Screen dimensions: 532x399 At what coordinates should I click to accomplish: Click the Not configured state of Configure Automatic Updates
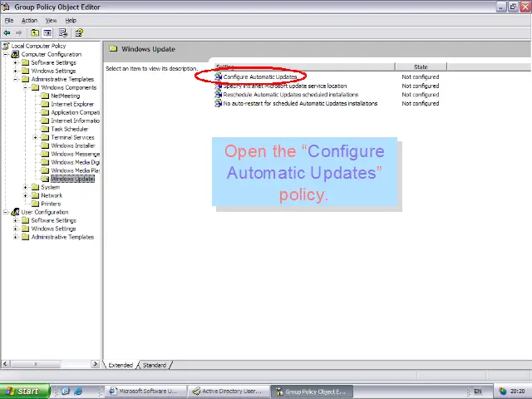421,77
